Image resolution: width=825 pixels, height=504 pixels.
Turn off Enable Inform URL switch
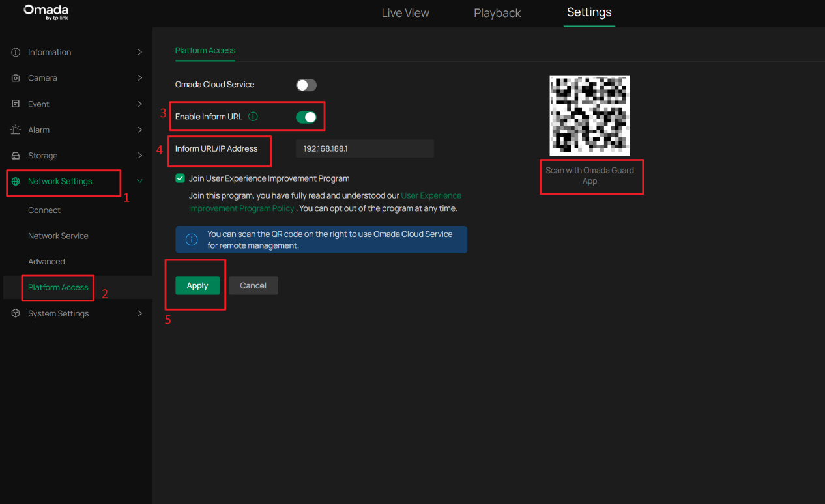click(306, 117)
